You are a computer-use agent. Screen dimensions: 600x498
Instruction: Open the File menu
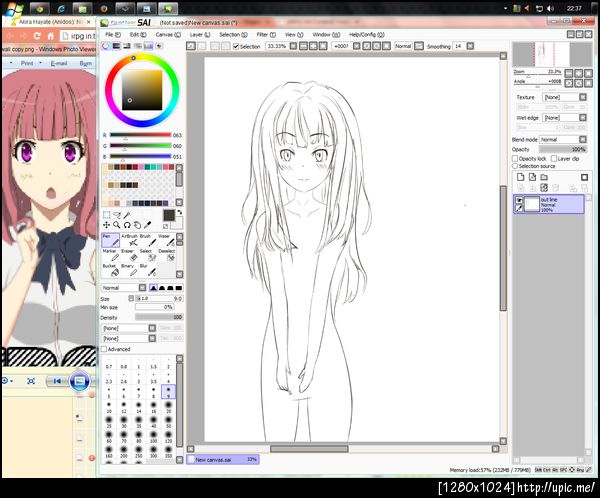tap(113, 34)
